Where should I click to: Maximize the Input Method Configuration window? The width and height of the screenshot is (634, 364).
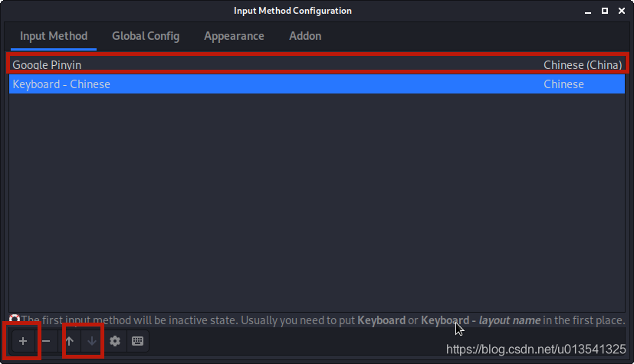click(x=605, y=11)
